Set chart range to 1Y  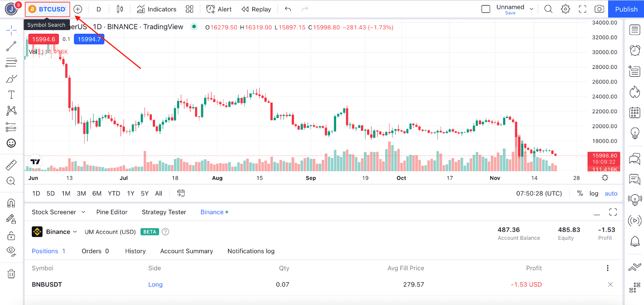point(130,193)
